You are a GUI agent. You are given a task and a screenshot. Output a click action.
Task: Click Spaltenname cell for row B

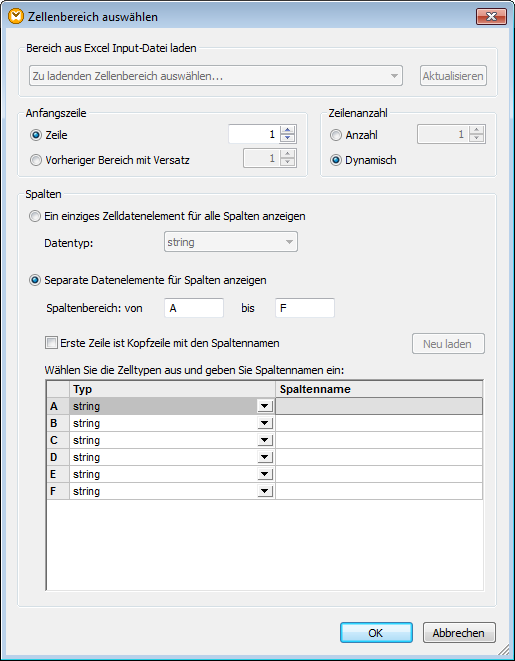coord(379,423)
